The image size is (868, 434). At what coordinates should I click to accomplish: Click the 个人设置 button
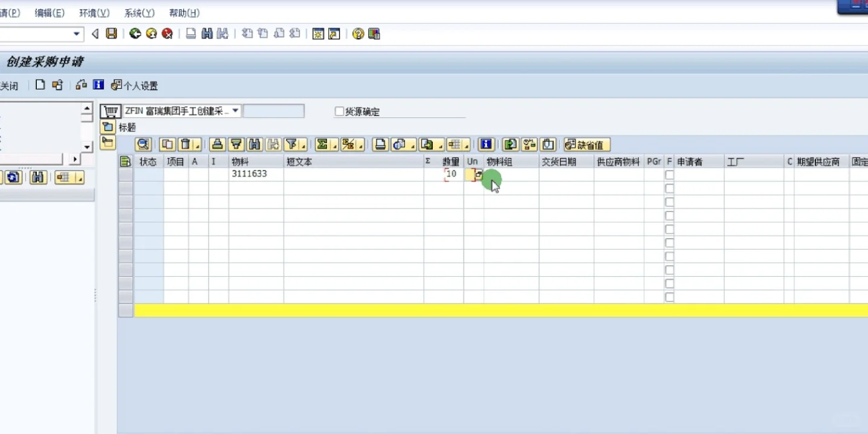pos(134,86)
